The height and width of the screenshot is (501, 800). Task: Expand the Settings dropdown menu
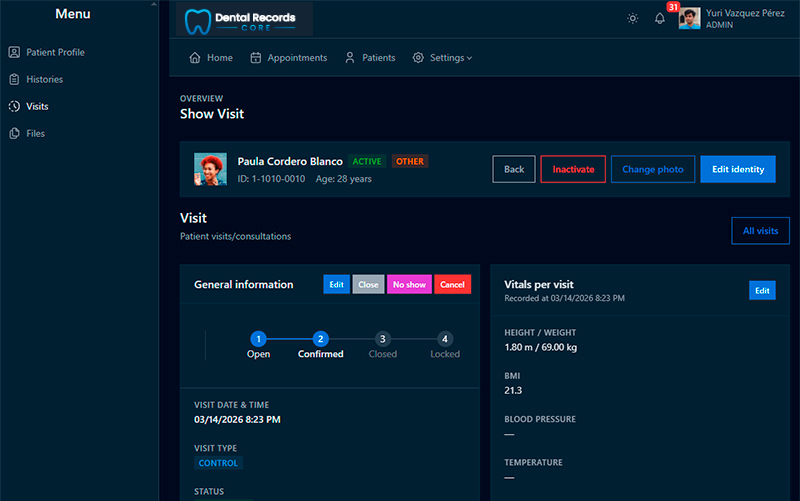pos(442,58)
